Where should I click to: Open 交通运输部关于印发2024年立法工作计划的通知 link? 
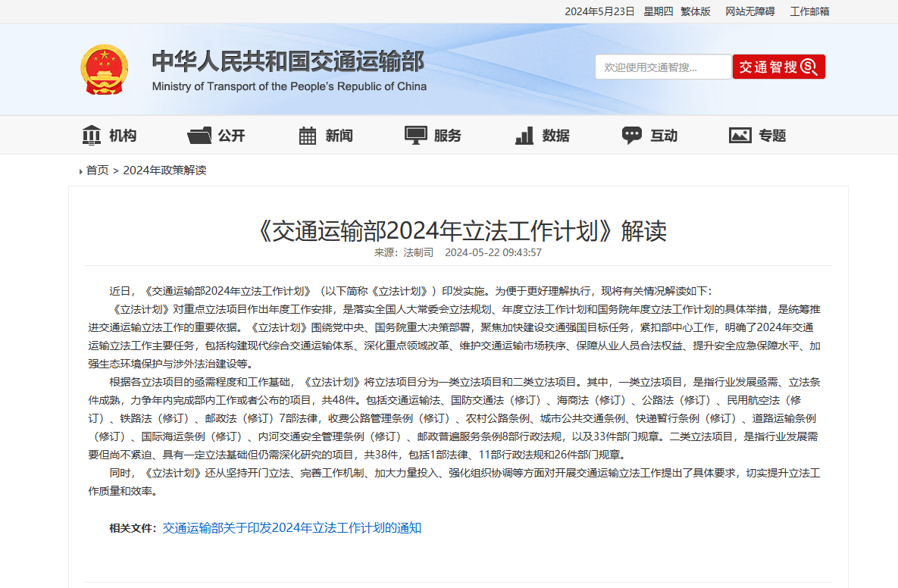[292, 528]
